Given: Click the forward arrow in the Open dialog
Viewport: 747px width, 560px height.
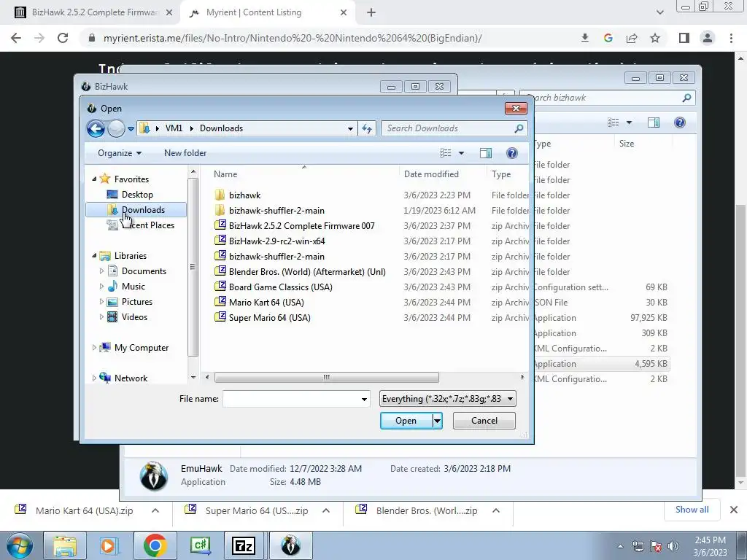Looking at the screenshot, I should 116,128.
